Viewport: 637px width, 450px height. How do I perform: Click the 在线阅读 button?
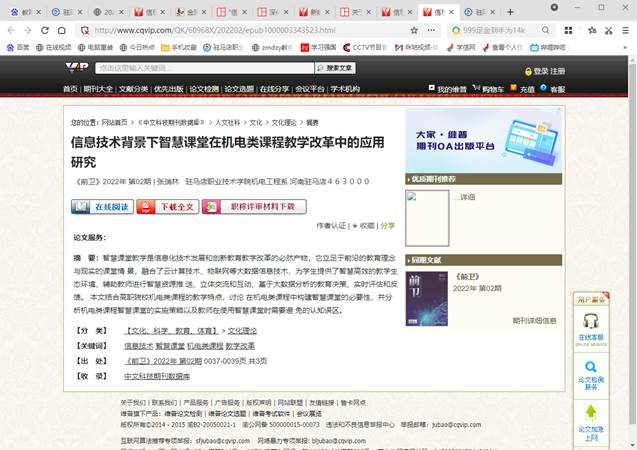pos(102,207)
